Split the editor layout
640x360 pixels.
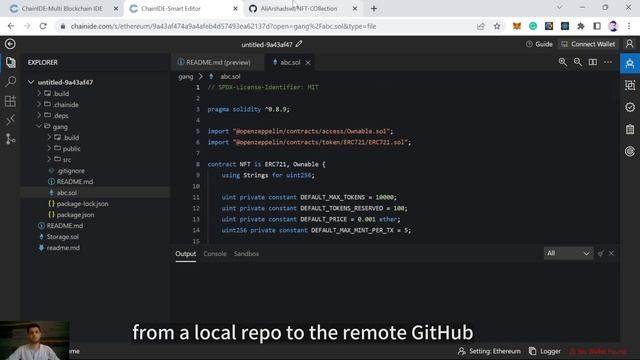tap(593, 62)
